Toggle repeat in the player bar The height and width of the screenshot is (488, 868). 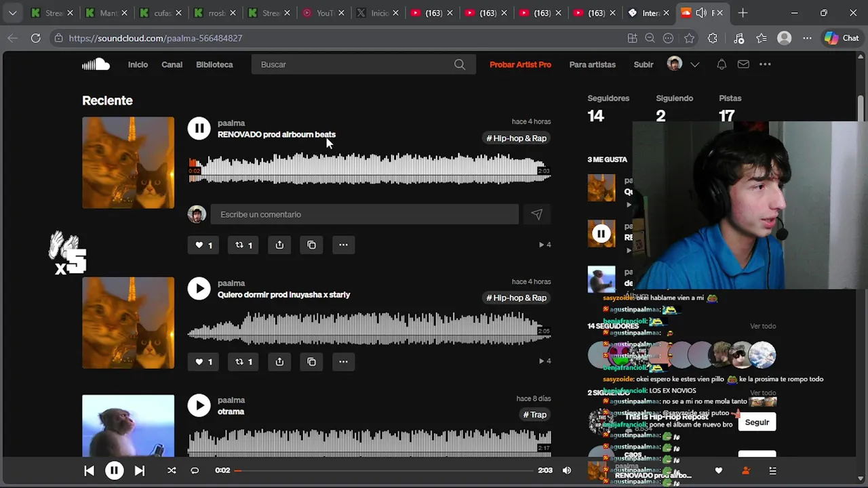coord(195,470)
